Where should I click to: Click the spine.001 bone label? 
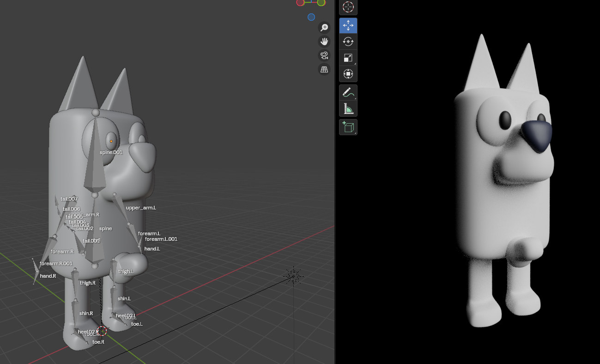click(x=111, y=152)
